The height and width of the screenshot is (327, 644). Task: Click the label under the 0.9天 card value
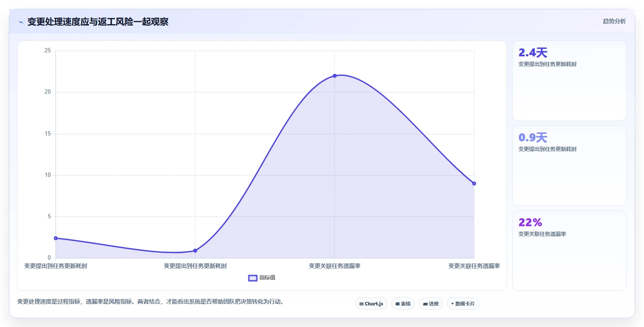548,149
